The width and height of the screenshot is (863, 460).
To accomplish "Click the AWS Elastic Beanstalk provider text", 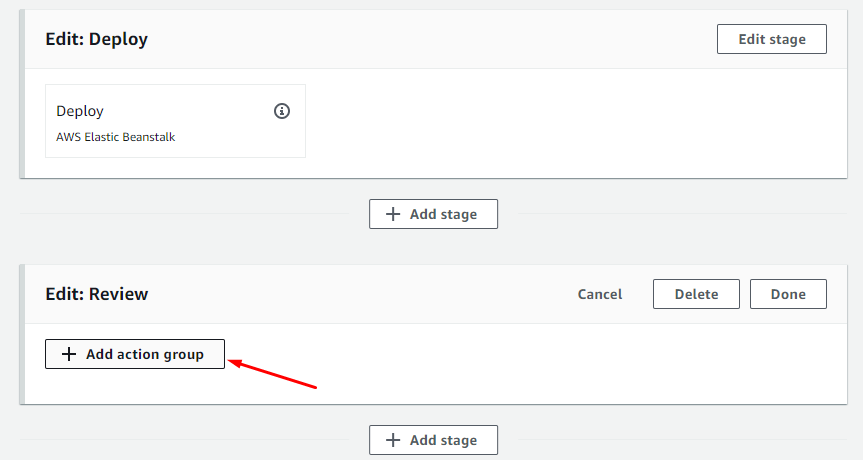I will tap(116, 137).
